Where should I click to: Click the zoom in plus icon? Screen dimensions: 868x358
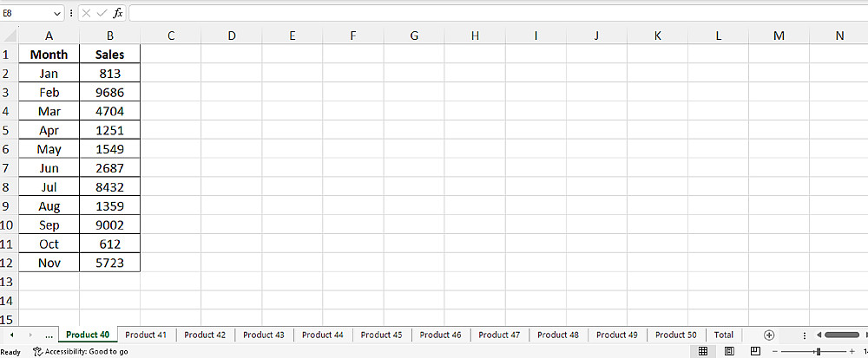tap(852, 351)
